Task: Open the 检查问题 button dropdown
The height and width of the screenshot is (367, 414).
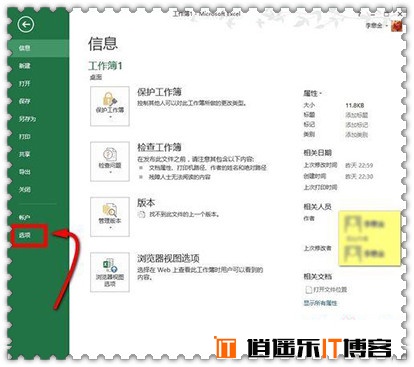Action: (110, 161)
